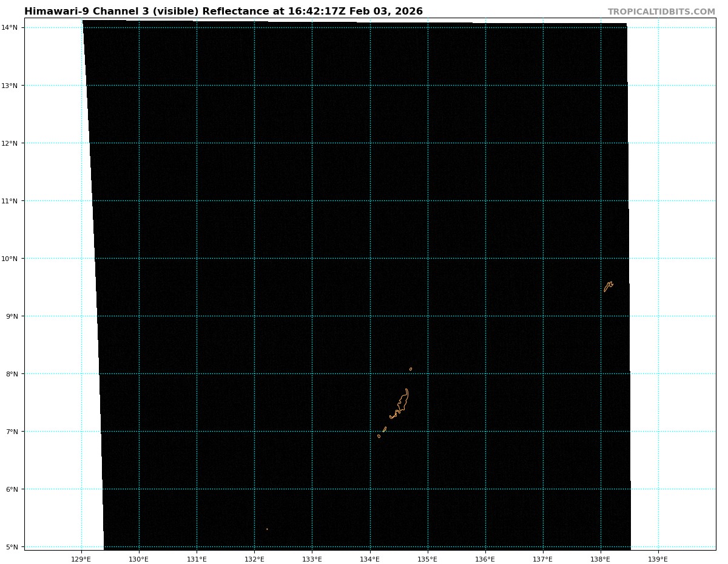Image resolution: width=728 pixels, height=564 pixels.
Task: Click the tiny orange dot near 132°E, 5°N
Action: point(267,529)
